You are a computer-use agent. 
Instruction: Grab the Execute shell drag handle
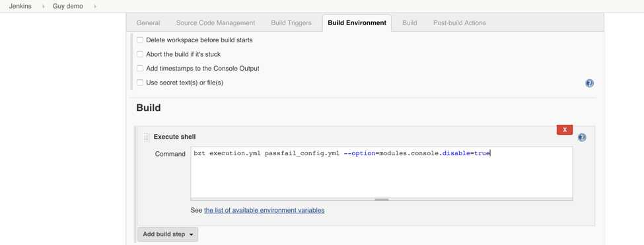[147, 137]
